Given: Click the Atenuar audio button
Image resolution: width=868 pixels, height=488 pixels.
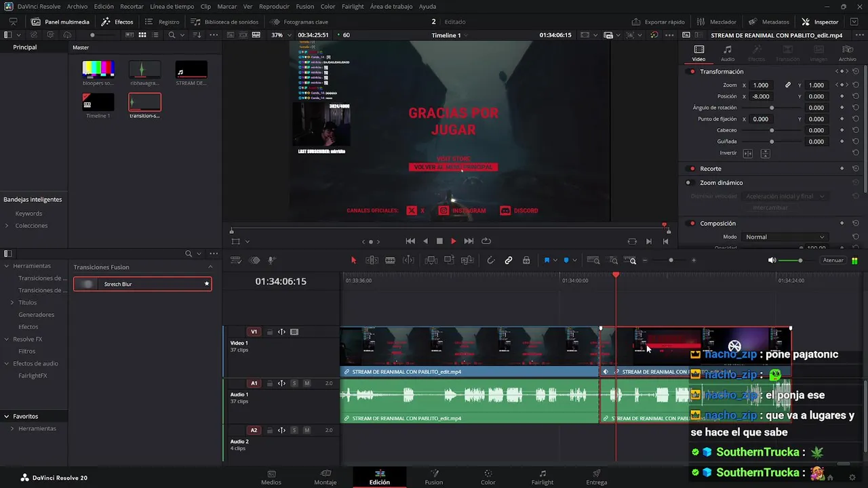Looking at the screenshot, I should tap(833, 260).
